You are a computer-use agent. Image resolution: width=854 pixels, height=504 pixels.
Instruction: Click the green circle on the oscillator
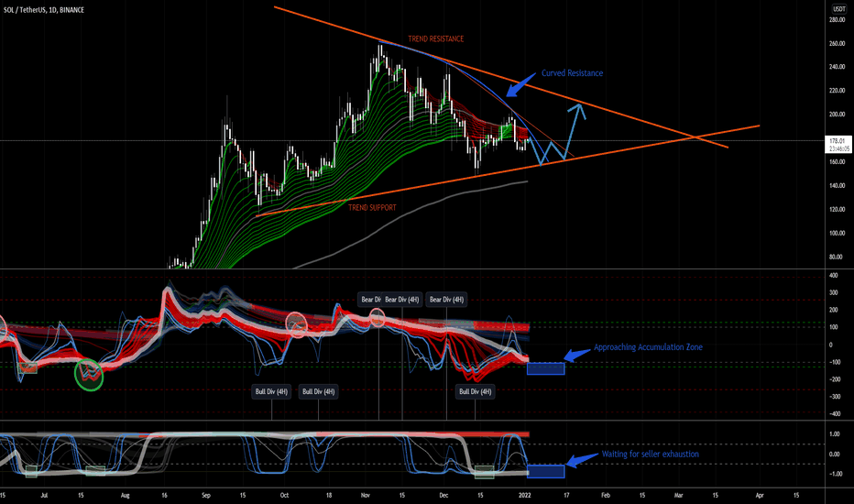[89, 375]
